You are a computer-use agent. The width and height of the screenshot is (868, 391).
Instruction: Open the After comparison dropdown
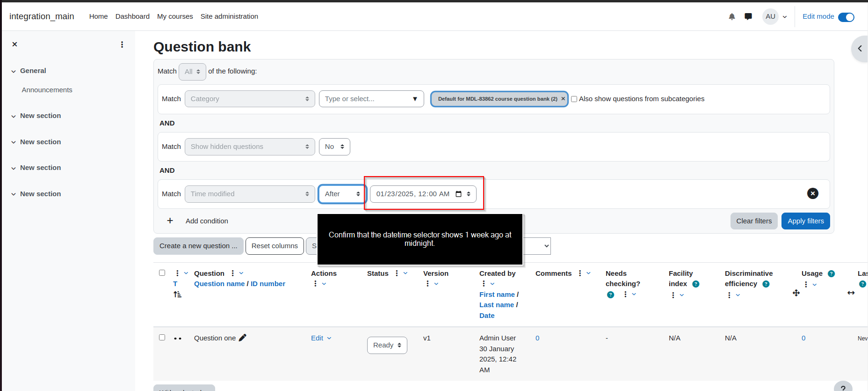342,194
